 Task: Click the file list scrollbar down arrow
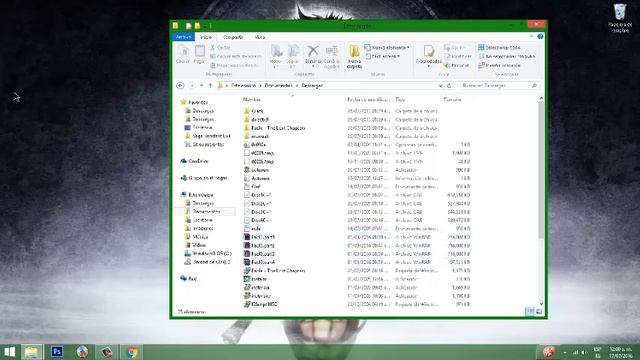[x=541, y=304]
